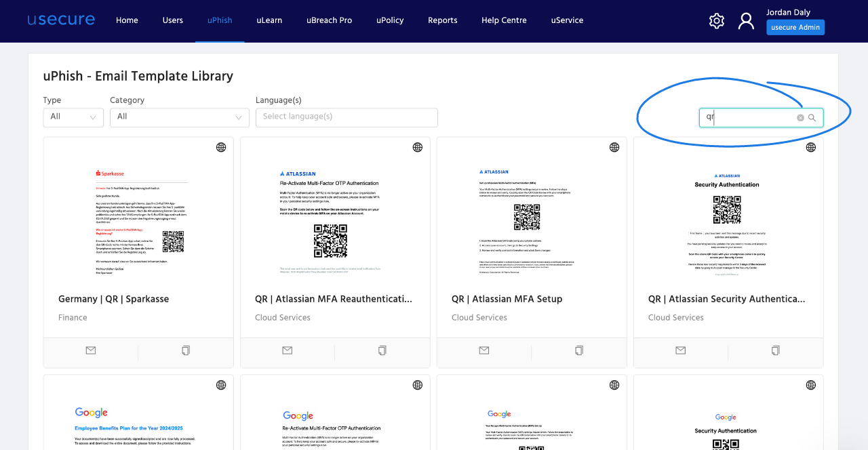The image size is (868, 450).
Task: Open the globe icon on the Google template
Action: [220, 384]
